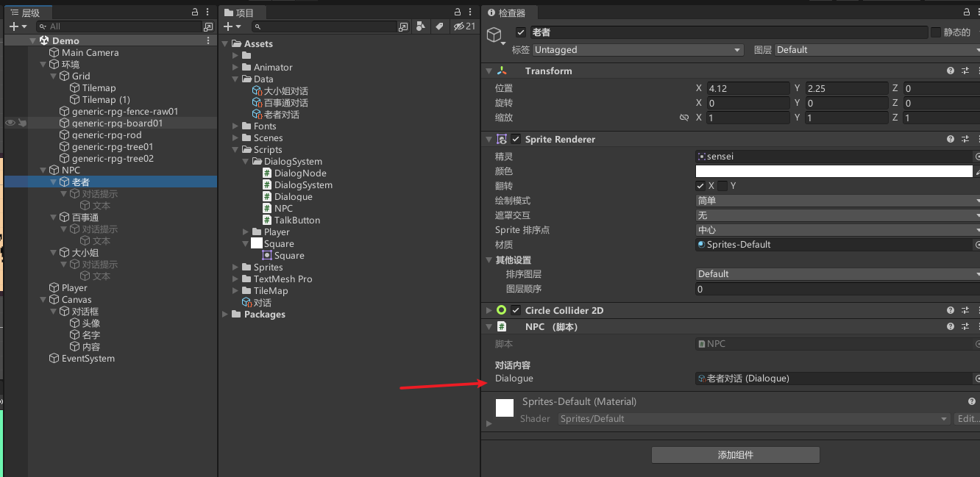Open project create (+) menu
Screen dimensions: 980x477
pos(232,26)
